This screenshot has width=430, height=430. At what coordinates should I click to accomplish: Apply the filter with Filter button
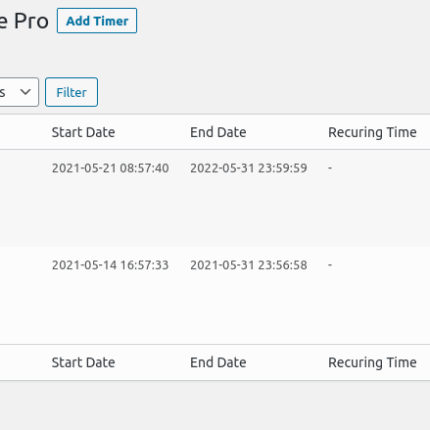coord(71,92)
